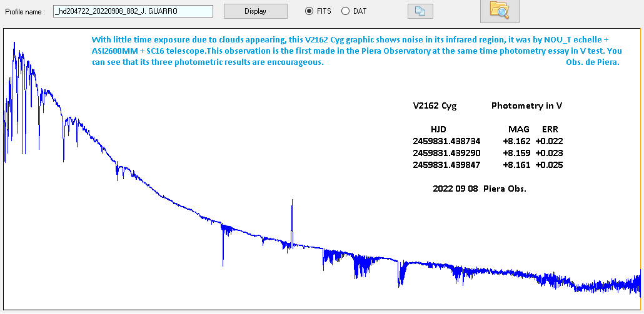
Task: Click the 'V2162 Cyg' title in graph
Action: tap(435, 105)
